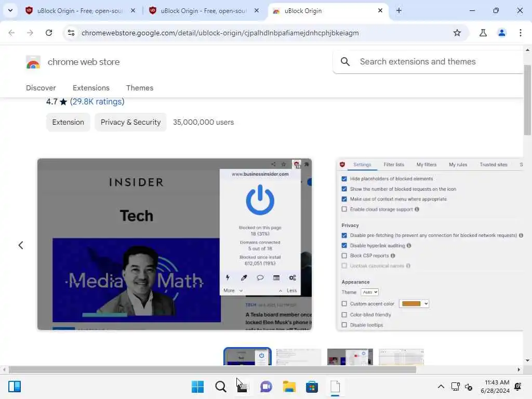Image resolution: width=532 pixels, height=399 pixels.
Task: Enable Disable tooltips checkbox
Action: pyautogui.click(x=344, y=325)
